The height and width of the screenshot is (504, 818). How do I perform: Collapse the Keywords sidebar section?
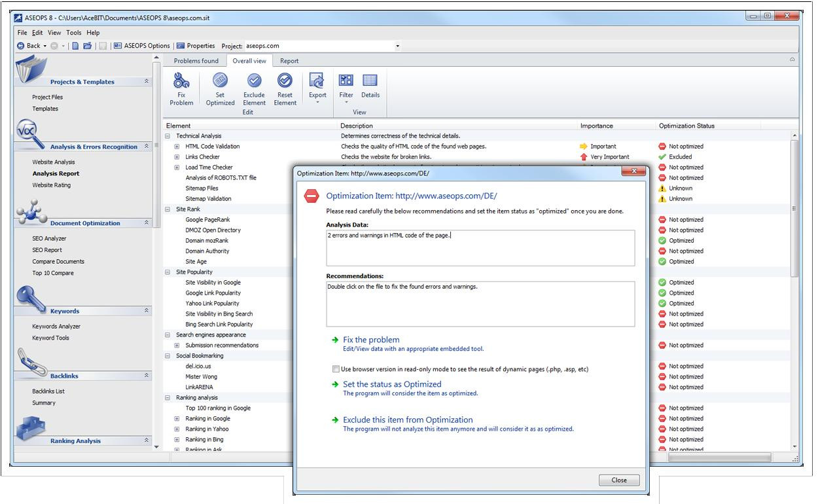click(147, 311)
